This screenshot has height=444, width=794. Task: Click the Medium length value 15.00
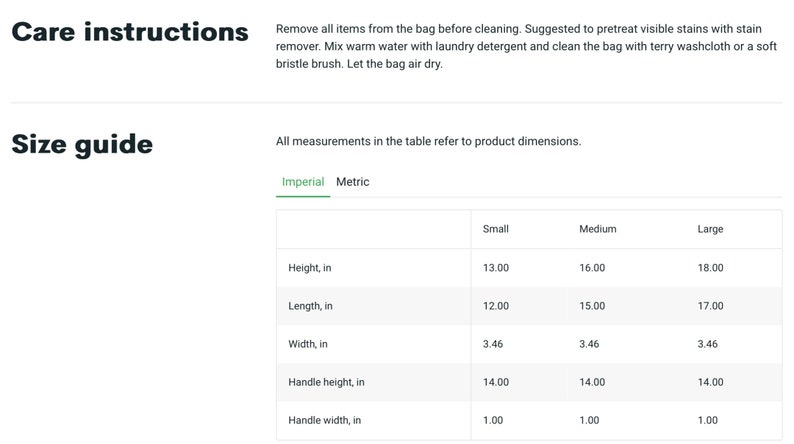tap(592, 306)
